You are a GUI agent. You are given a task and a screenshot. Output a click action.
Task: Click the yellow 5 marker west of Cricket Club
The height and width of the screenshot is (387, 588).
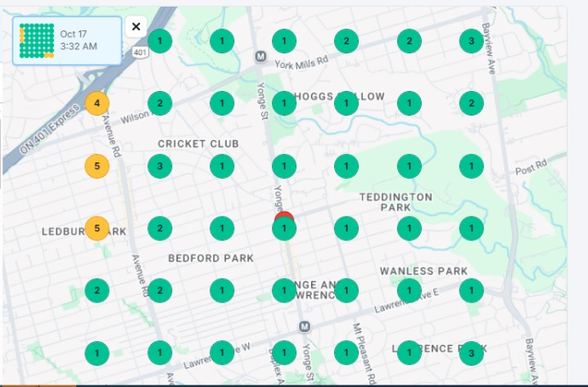coord(97,166)
